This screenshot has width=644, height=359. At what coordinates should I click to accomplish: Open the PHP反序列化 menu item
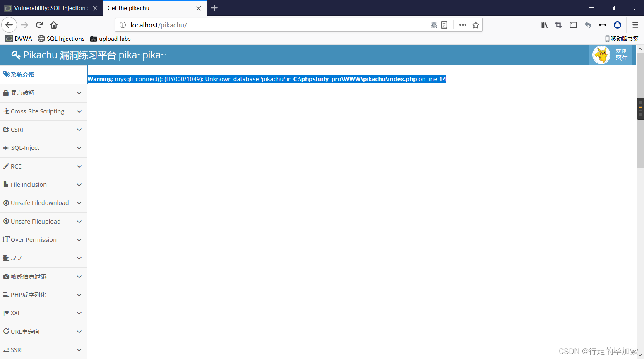point(43,295)
